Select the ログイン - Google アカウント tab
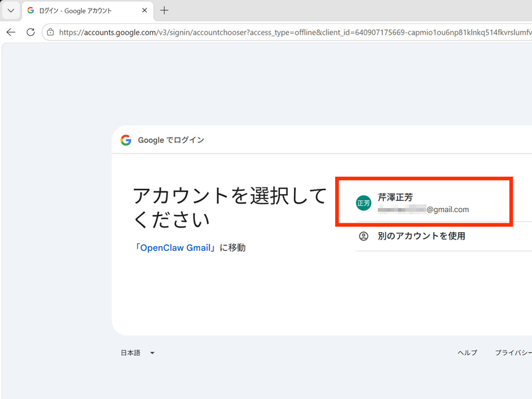The height and width of the screenshot is (399, 532). tap(88, 11)
